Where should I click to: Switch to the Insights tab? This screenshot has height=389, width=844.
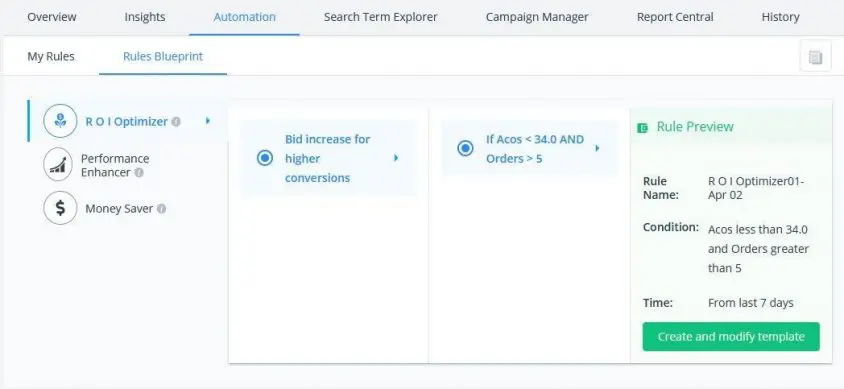145,17
